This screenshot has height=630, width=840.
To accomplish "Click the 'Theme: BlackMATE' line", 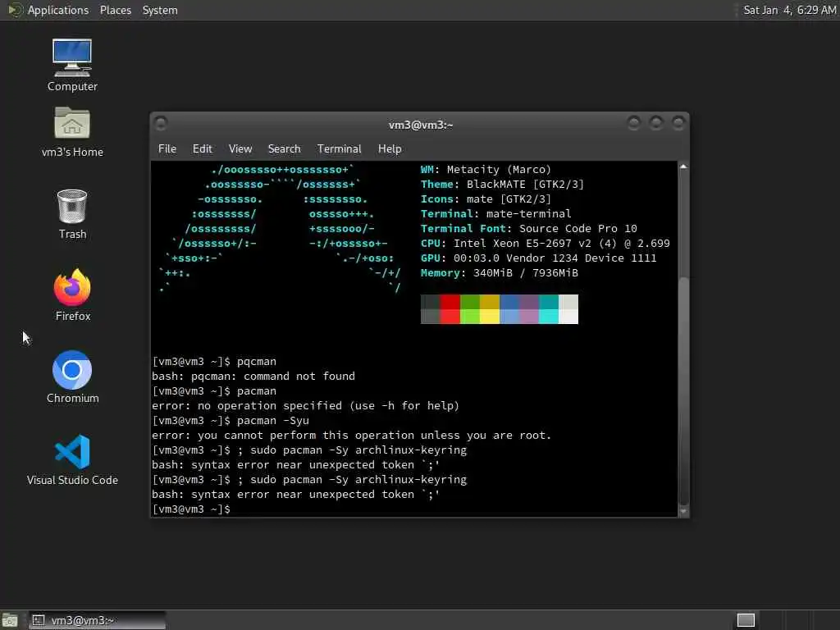I will [502, 185].
